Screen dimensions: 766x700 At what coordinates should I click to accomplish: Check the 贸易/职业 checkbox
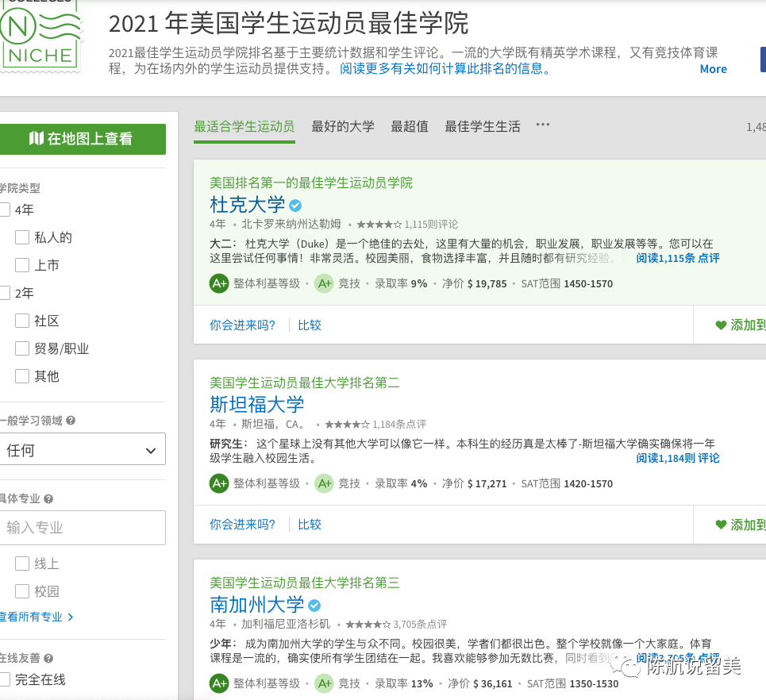[x=22, y=348]
